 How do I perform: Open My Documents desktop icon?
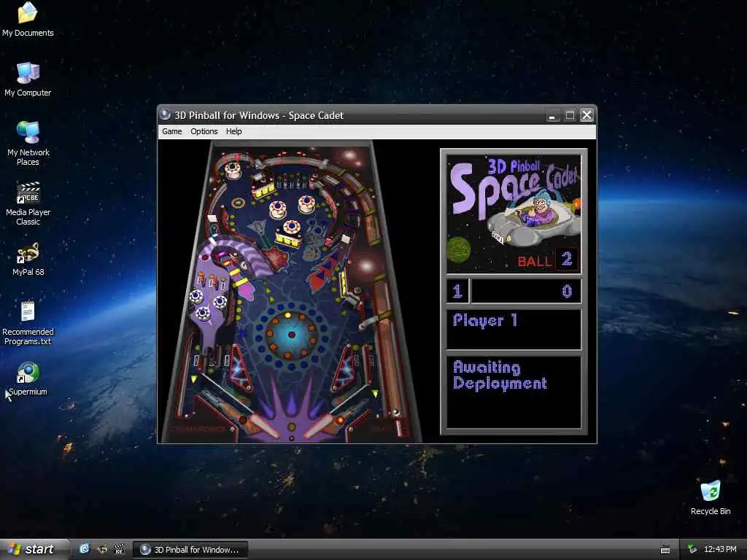(x=28, y=20)
